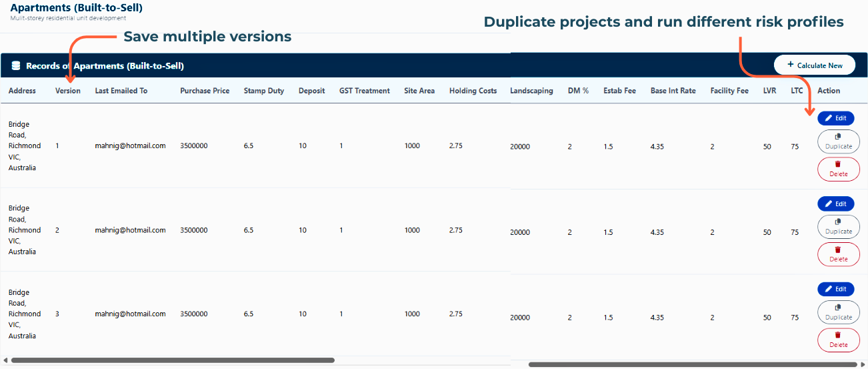The height and width of the screenshot is (369, 868).
Task: Edit the version 3 record
Action: (x=835, y=289)
